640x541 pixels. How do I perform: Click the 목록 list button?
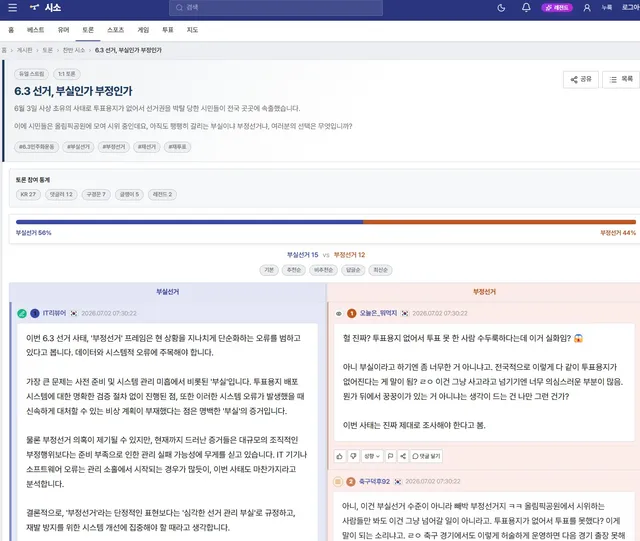click(x=621, y=79)
